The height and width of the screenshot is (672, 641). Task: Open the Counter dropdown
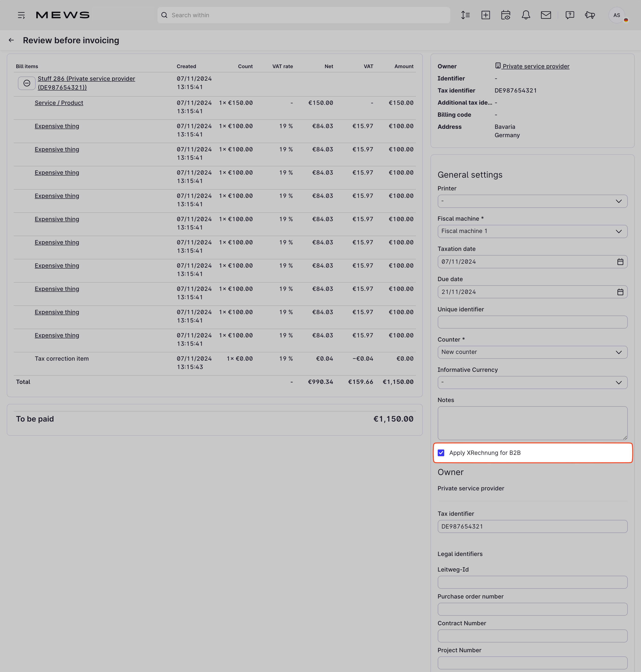pos(532,352)
